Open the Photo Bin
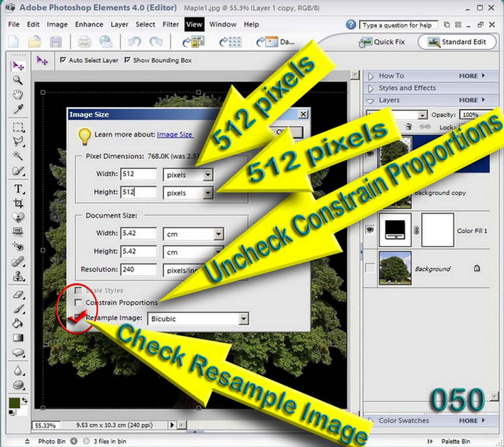This screenshot has width=504, height=447. pyautogui.click(x=52, y=441)
